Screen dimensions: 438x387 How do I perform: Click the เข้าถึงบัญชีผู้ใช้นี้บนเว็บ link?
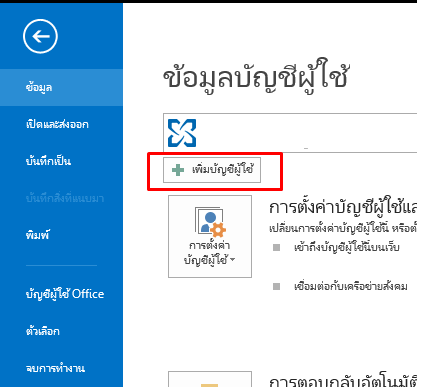coord(347,248)
